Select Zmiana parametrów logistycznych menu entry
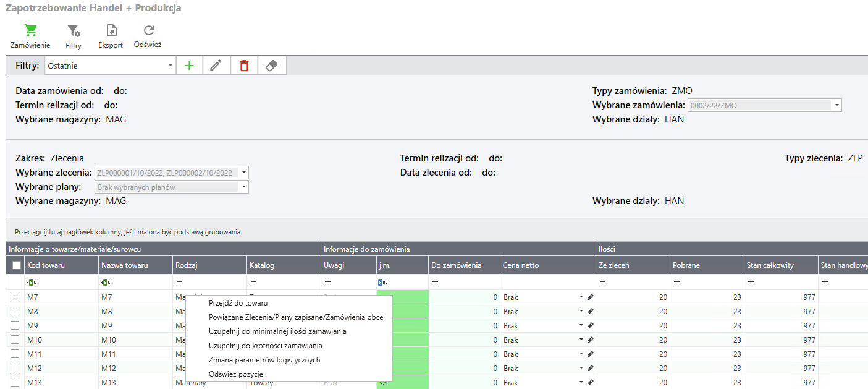Screen dimensions: 868x389 (x=264, y=360)
